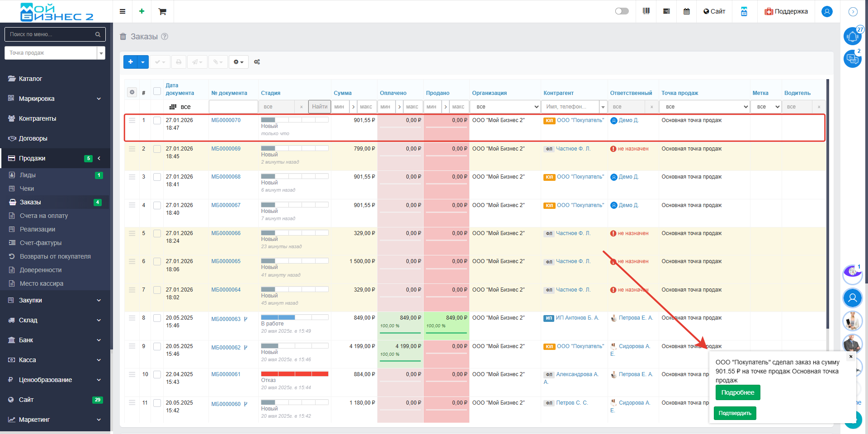Toggle the switch in the top bar
The image size is (868, 434).
coord(622,11)
